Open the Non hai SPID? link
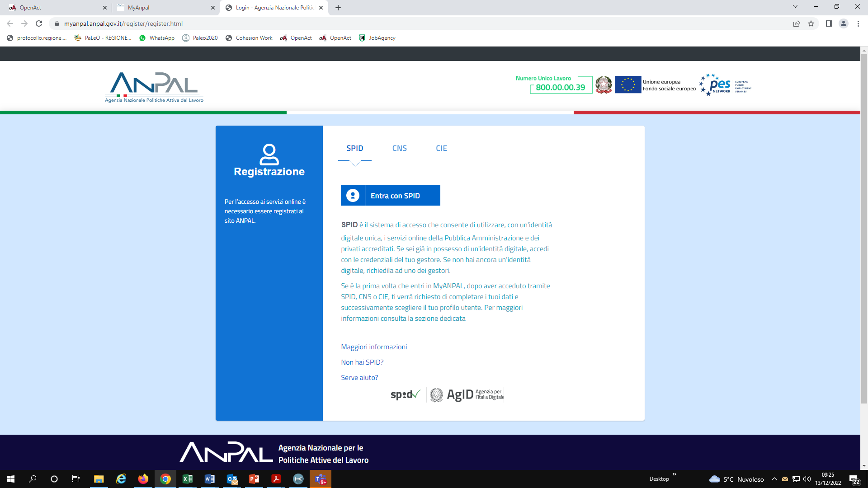The height and width of the screenshot is (488, 868). click(362, 362)
